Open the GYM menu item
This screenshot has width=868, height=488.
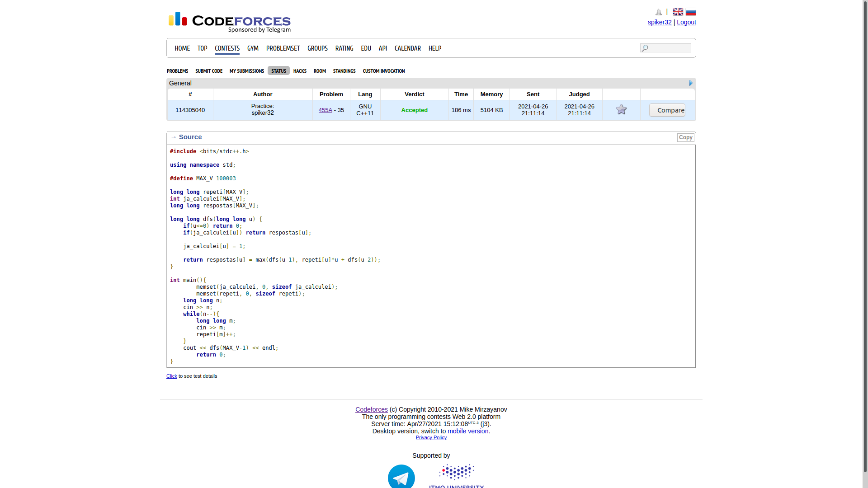point(253,48)
